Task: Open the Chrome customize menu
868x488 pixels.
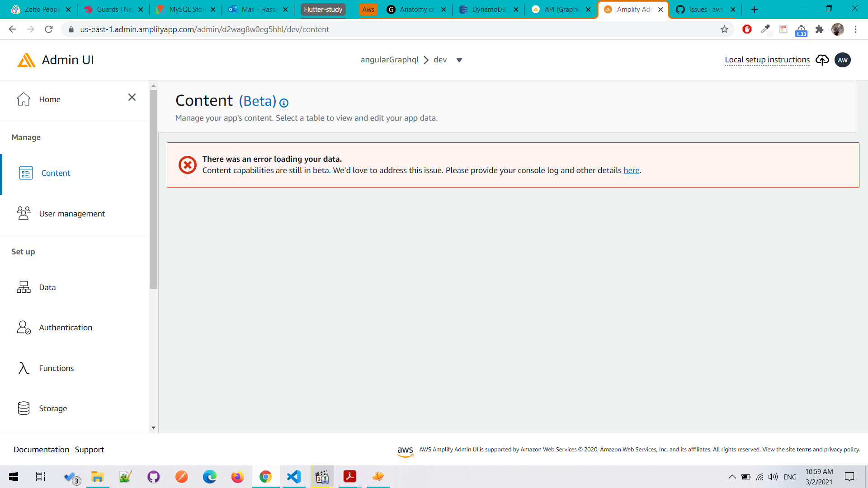Action: pyautogui.click(x=855, y=29)
